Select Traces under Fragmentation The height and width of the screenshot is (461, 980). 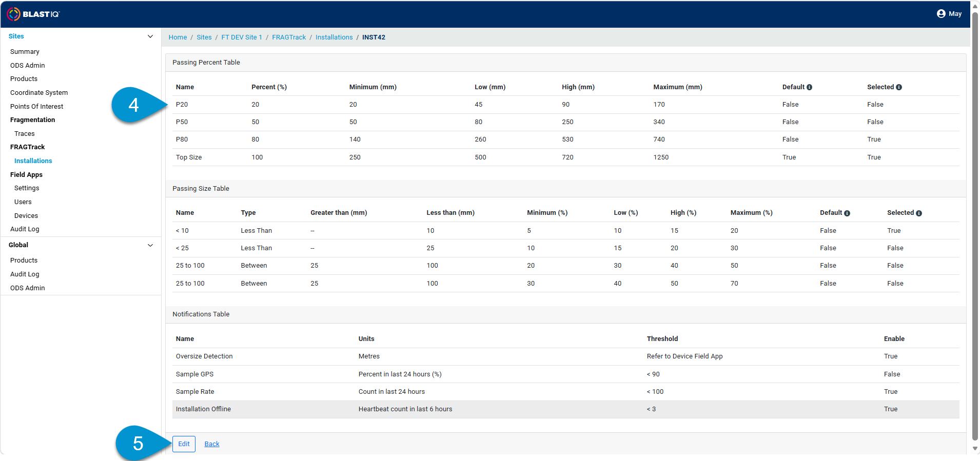click(25, 134)
